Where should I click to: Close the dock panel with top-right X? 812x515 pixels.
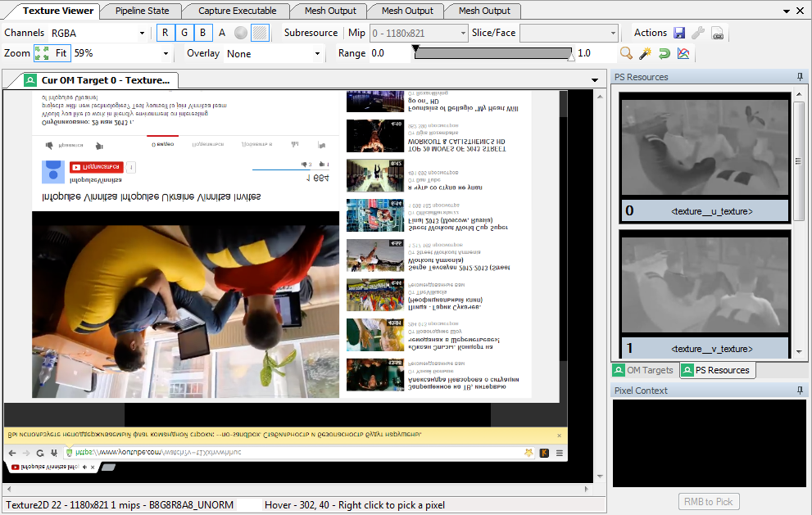coord(801,11)
